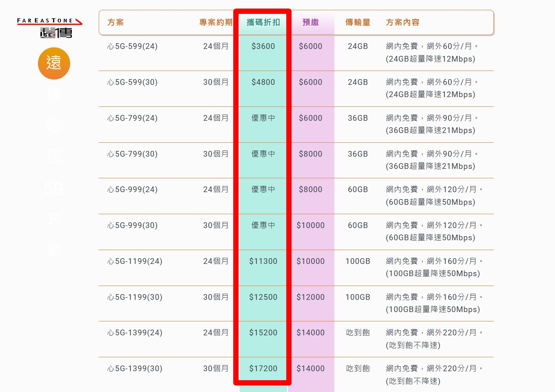
Task: Click the 方案內容 column header
Action: 402,23
